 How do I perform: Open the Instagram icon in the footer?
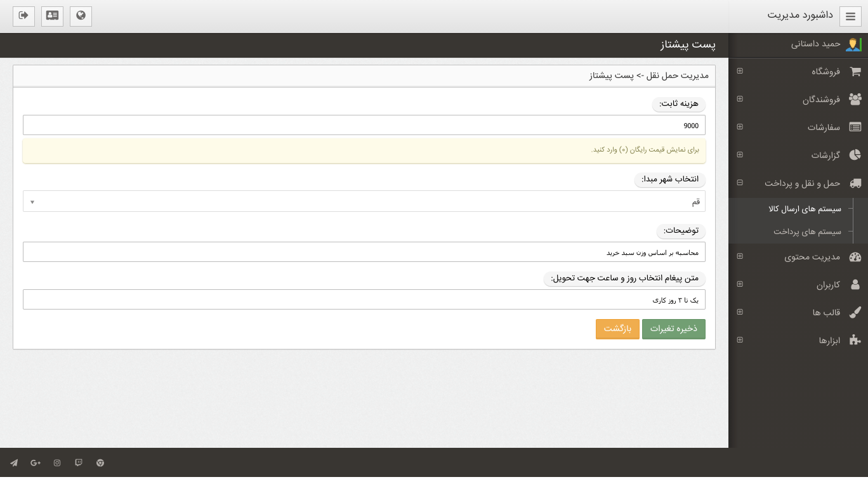point(57,463)
